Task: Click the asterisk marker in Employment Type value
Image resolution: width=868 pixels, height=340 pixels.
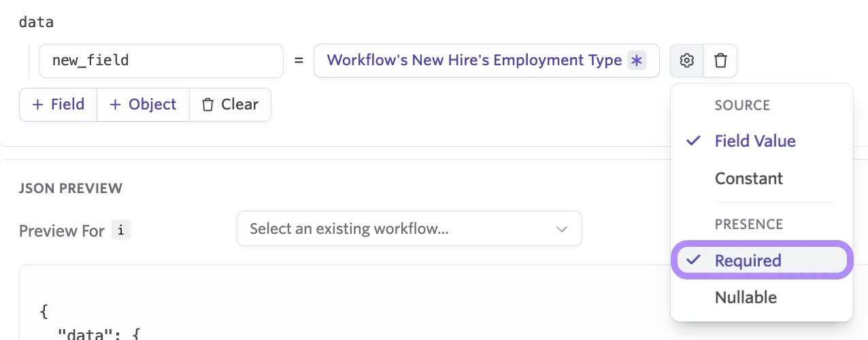Action: [x=636, y=61]
